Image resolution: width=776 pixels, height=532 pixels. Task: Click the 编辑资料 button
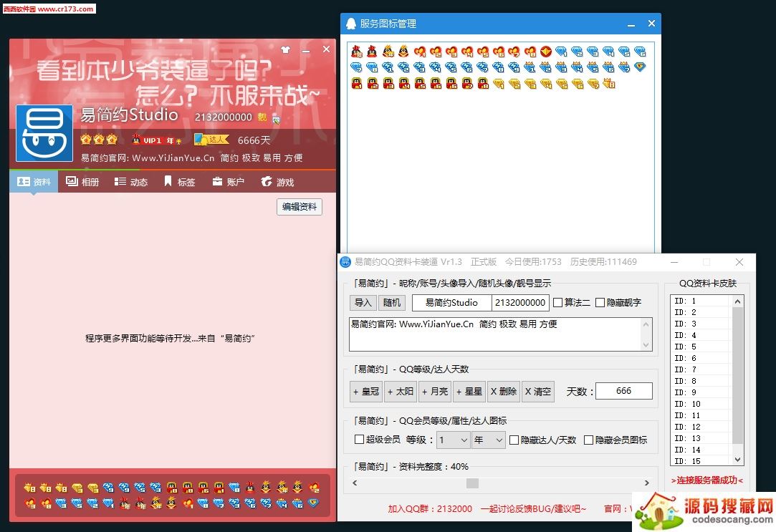point(299,207)
